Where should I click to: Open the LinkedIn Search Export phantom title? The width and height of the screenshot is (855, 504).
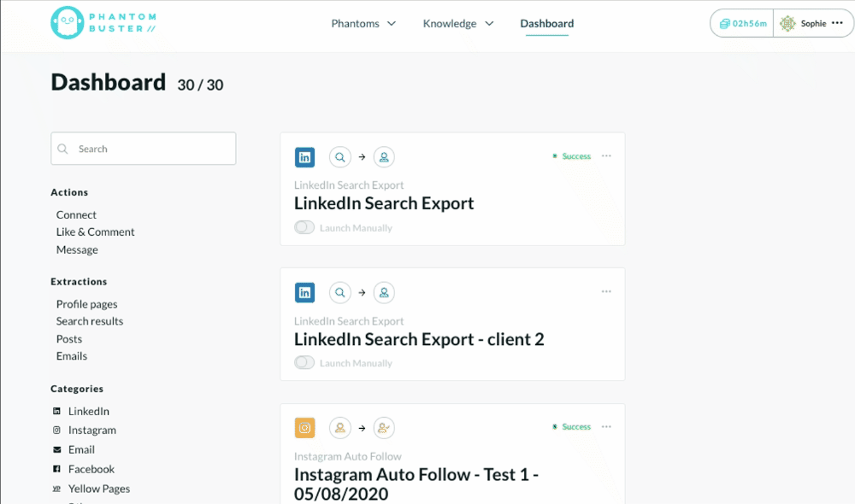384,203
